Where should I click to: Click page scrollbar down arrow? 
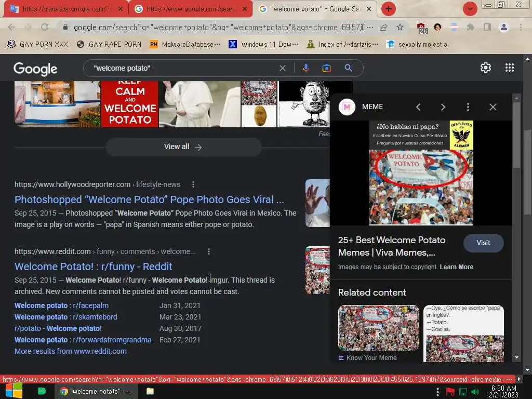click(527, 370)
